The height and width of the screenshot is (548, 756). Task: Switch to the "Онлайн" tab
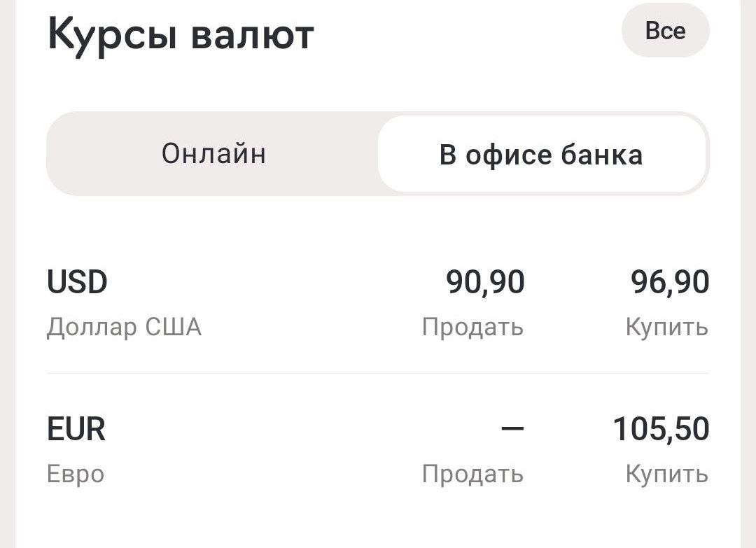point(213,153)
